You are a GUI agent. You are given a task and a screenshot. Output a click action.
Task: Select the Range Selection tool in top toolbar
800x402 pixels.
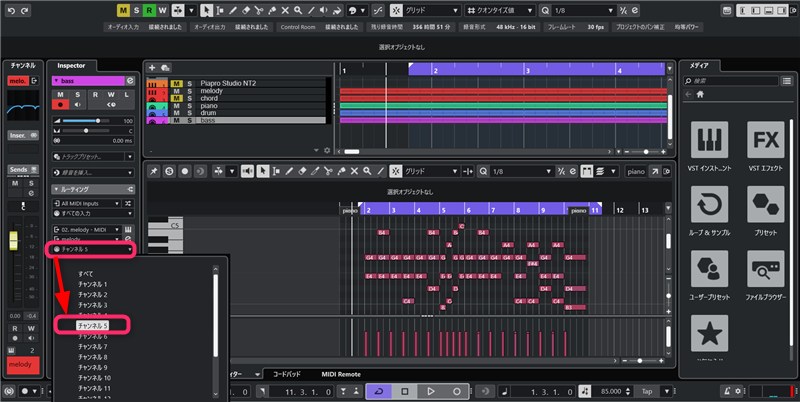coord(220,10)
